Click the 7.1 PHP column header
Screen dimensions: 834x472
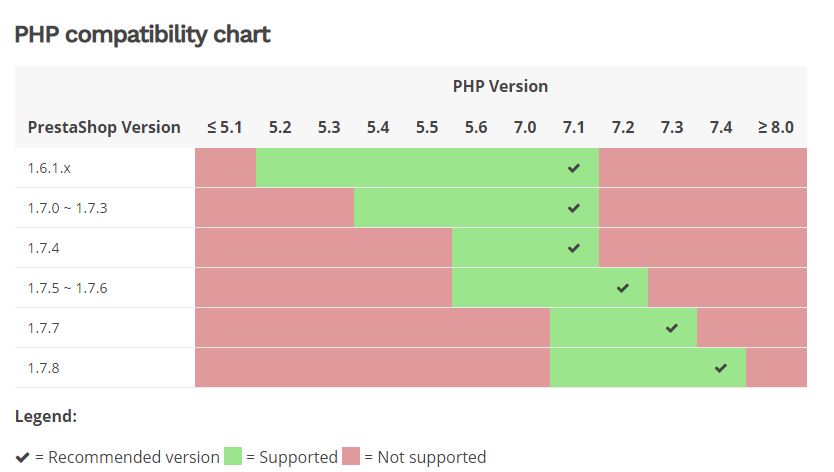coord(574,127)
